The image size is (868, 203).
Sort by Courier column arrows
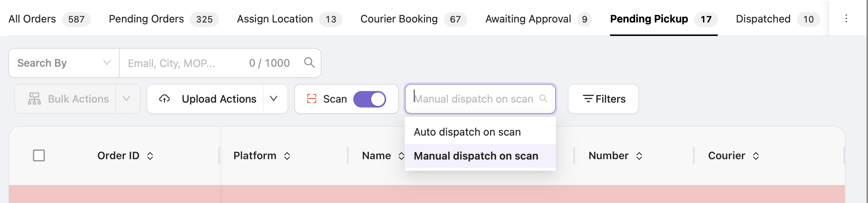pos(756,156)
